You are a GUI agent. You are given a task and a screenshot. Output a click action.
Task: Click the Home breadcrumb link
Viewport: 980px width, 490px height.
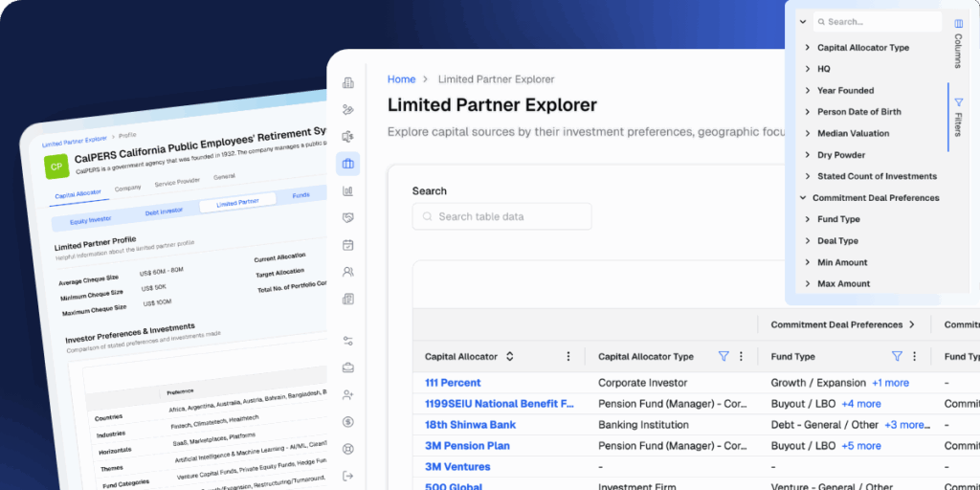tap(401, 79)
